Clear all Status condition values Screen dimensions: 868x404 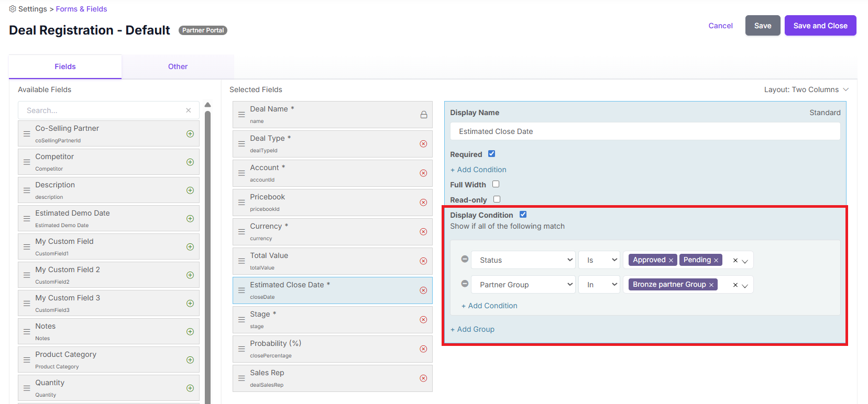point(735,260)
